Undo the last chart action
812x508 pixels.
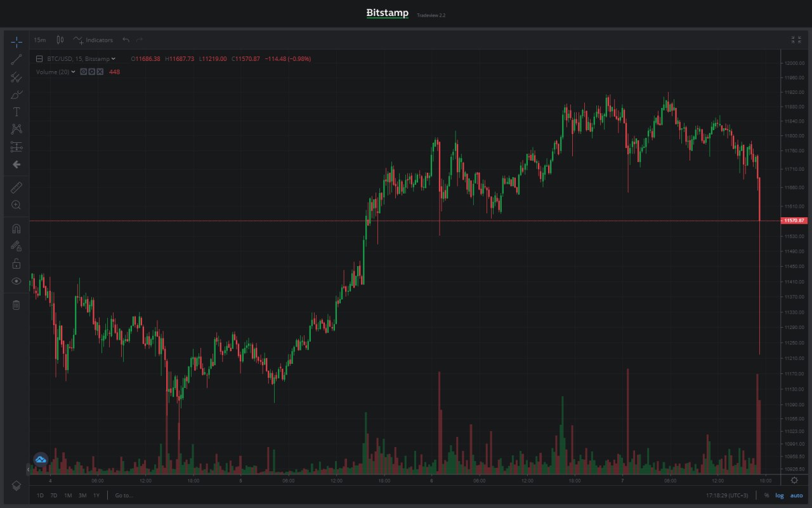tap(126, 40)
